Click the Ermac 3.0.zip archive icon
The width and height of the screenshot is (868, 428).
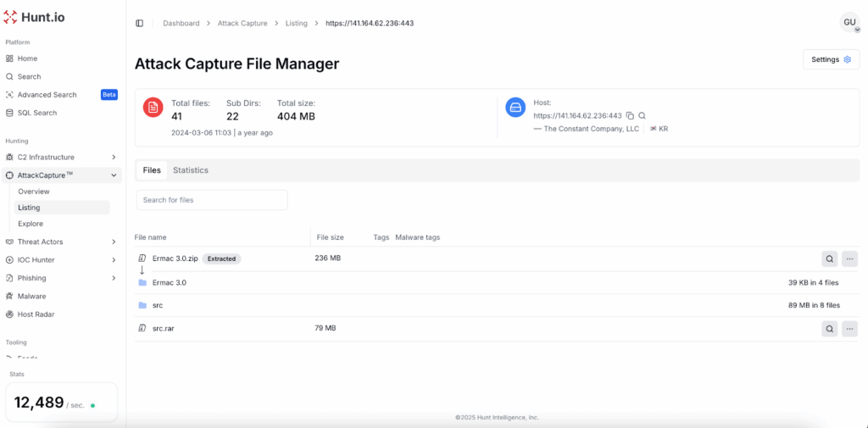click(x=142, y=258)
